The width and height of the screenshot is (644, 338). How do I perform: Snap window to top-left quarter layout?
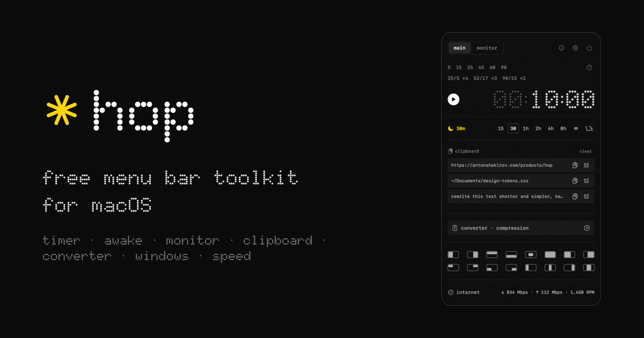pos(453,267)
